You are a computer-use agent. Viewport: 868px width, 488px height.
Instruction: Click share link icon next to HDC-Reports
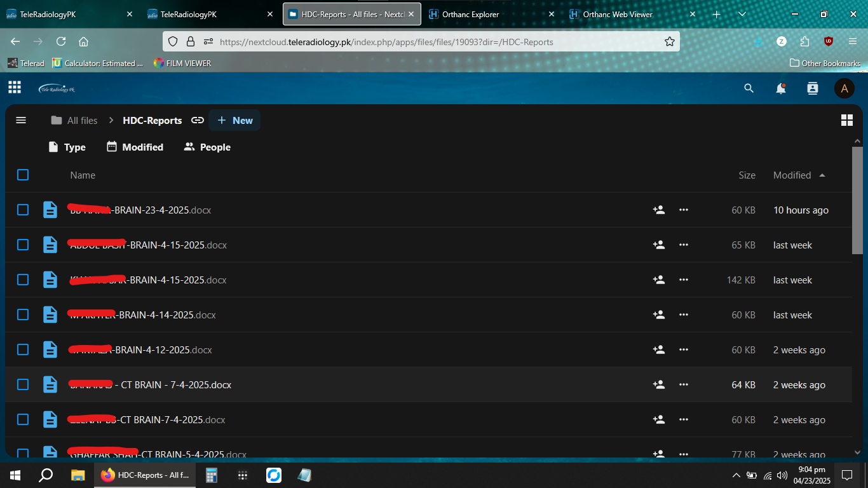click(x=198, y=120)
